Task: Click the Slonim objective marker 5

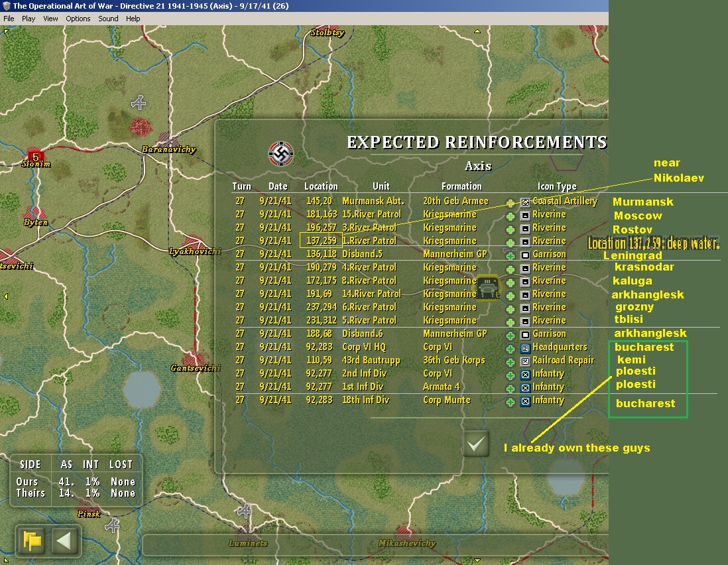Action: coord(35,156)
